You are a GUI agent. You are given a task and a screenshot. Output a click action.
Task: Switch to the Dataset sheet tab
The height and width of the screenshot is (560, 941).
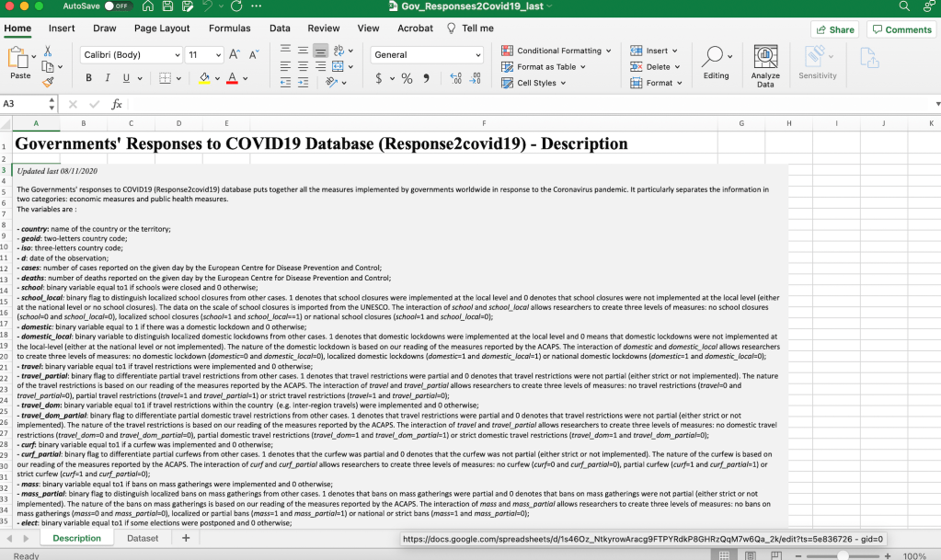(x=143, y=538)
